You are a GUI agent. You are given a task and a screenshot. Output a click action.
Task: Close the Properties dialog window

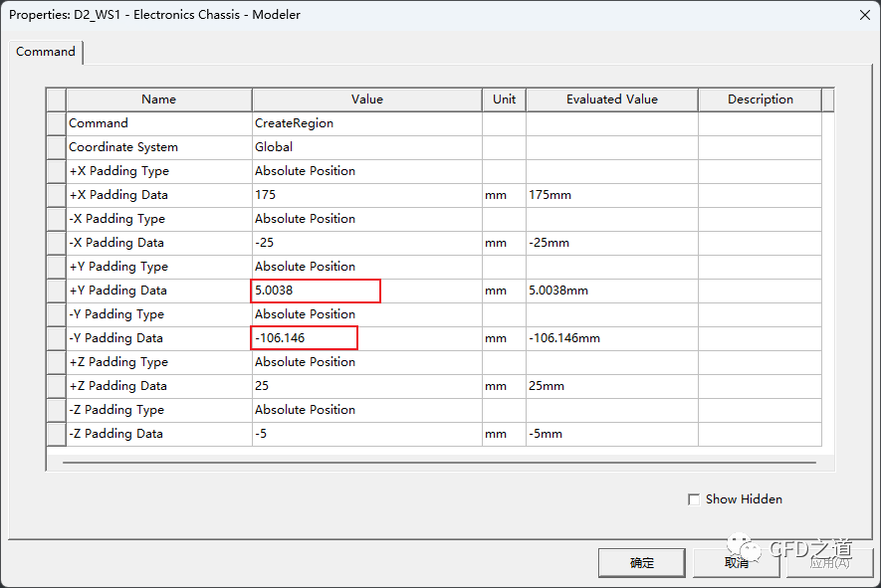(x=862, y=15)
